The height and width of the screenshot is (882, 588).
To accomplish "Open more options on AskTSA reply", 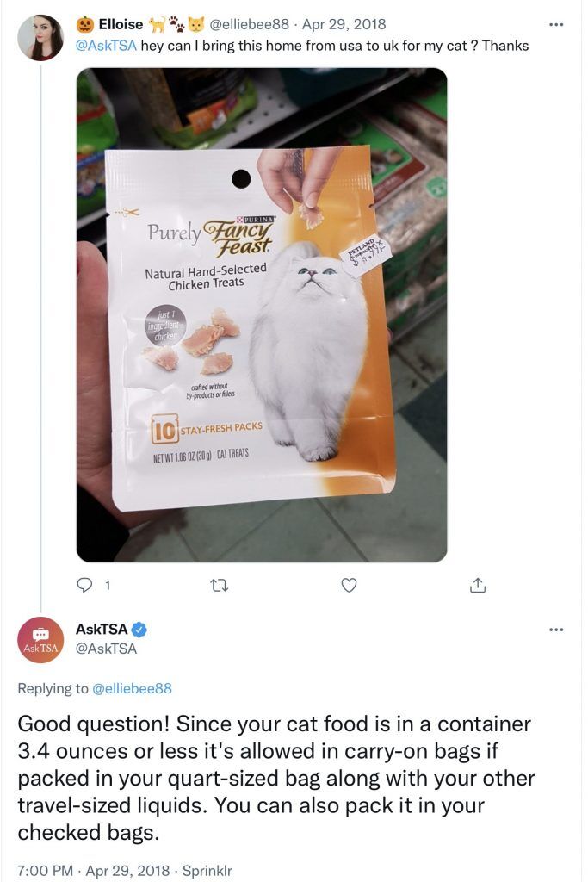I will point(556,630).
